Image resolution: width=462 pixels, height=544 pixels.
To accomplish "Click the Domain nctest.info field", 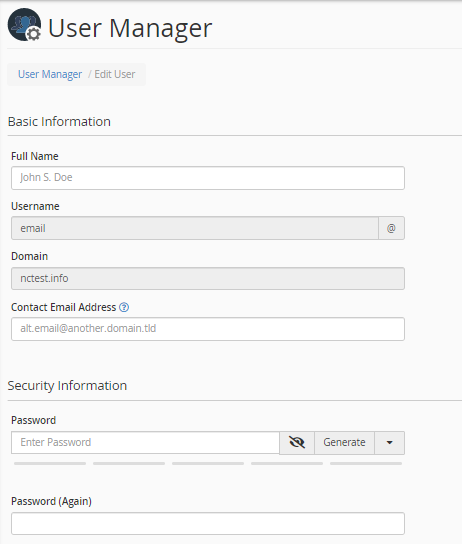I will [x=208, y=278].
